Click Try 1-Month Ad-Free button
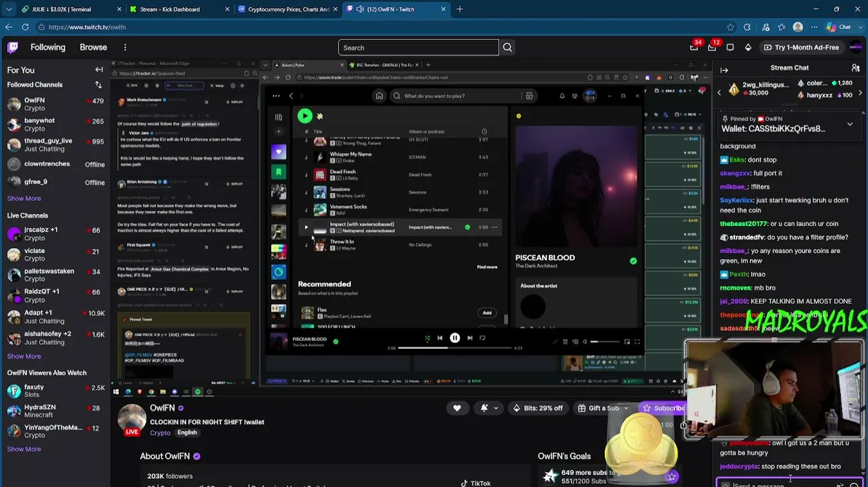Viewport: 868px width, 487px height. pos(802,47)
